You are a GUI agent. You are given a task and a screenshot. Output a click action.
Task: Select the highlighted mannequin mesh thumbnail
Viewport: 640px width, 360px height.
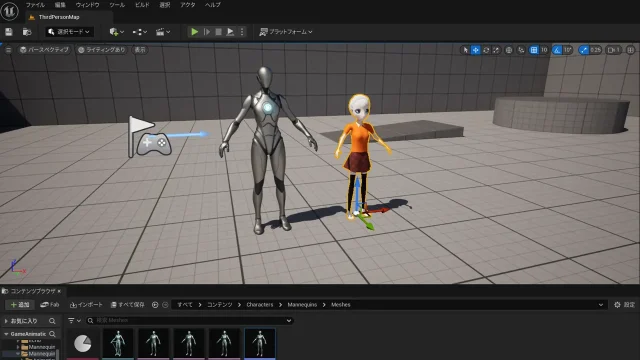pos(260,344)
